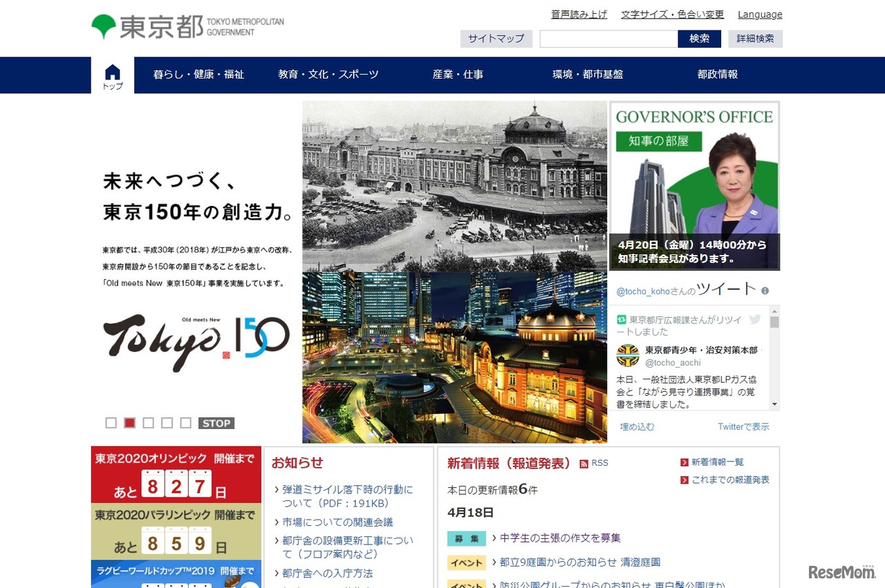The height and width of the screenshot is (588, 885).
Task: Focus the site search input field
Action: 608,39
